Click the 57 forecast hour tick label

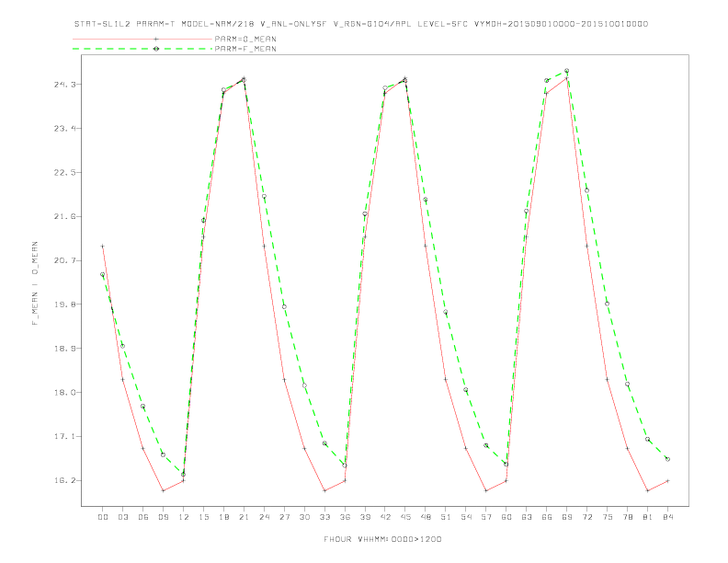(486, 517)
